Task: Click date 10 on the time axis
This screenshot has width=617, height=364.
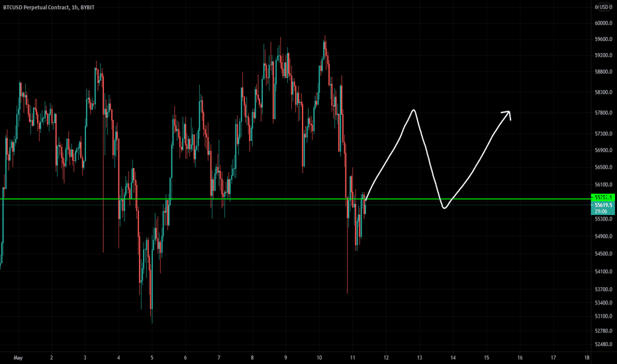Action: (x=319, y=357)
